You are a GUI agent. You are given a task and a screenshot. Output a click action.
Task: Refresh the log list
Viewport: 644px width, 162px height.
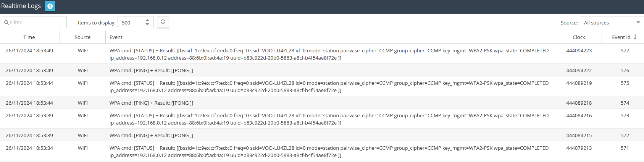[163, 22]
